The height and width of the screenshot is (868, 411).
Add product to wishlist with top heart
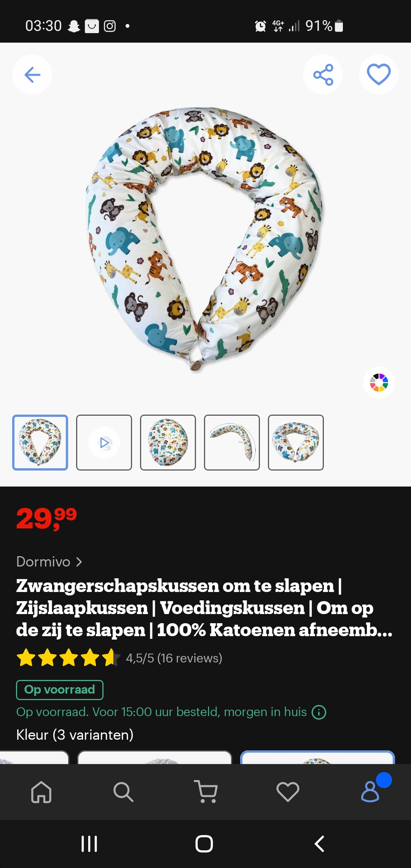tap(379, 75)
